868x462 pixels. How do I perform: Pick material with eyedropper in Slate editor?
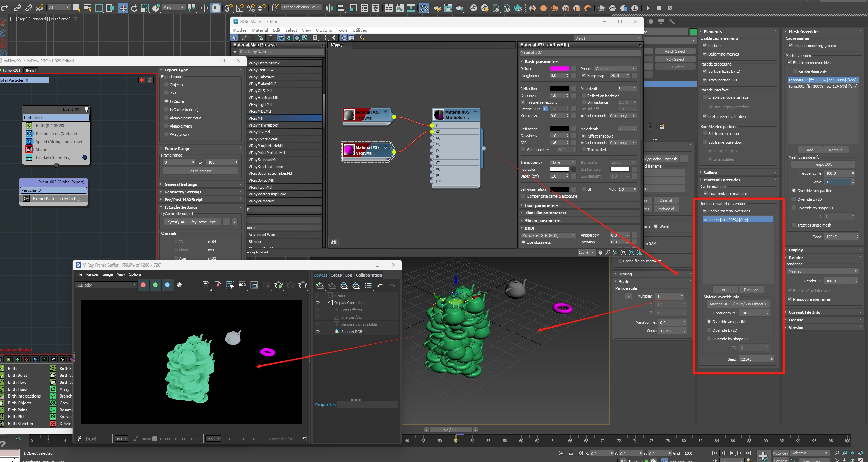(244, 38)
